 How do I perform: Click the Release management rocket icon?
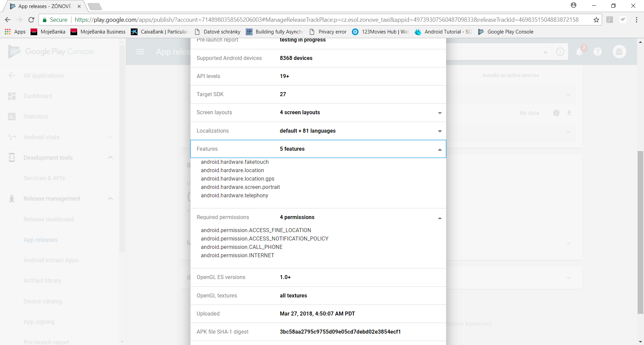tap(12, 199)
